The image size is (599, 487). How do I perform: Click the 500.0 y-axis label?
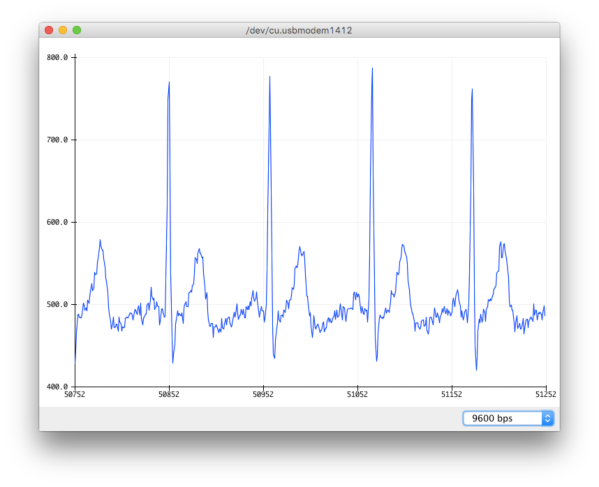click(x=57, y=304)
